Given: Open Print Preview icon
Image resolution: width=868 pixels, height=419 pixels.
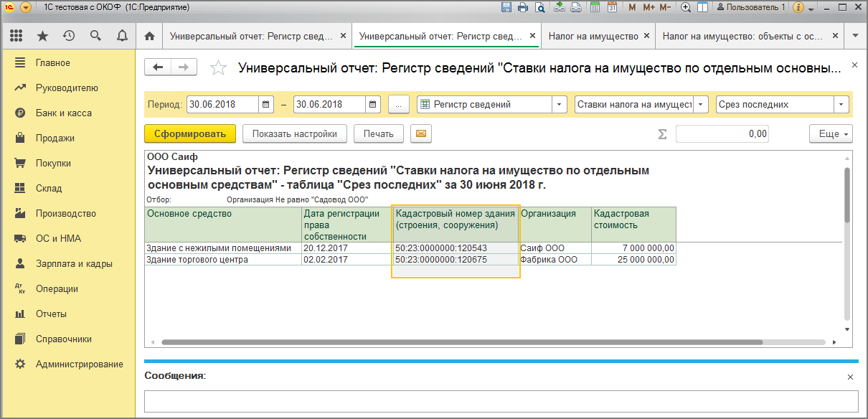Looking at the screenshot, I should click(539, 7).
